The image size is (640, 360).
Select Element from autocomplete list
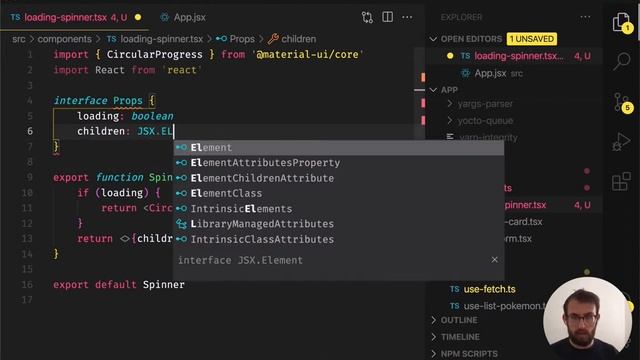[x=339, y=147]
